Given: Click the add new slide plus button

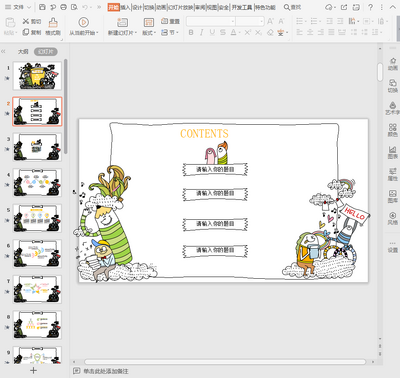Looking at the screenshot, I should 33,370.
